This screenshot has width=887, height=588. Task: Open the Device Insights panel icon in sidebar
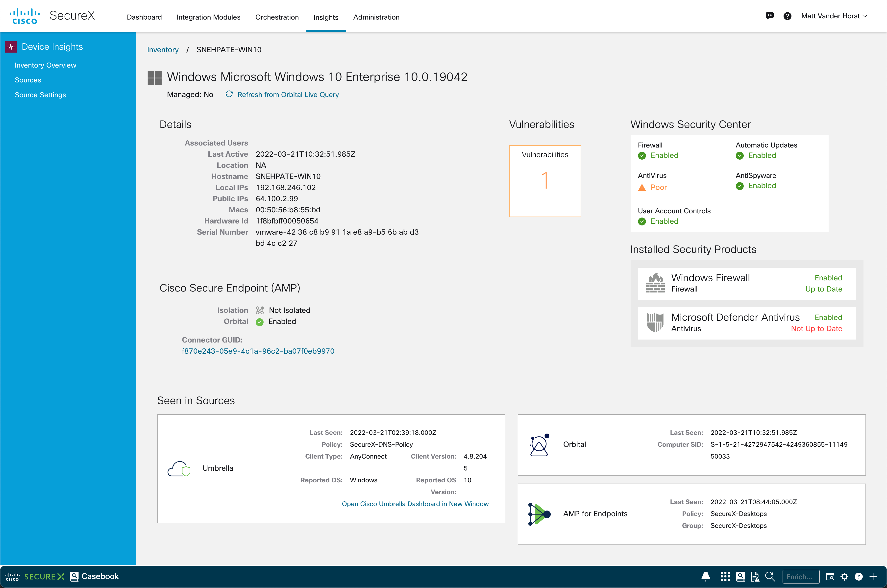click(x=11, y=47)
